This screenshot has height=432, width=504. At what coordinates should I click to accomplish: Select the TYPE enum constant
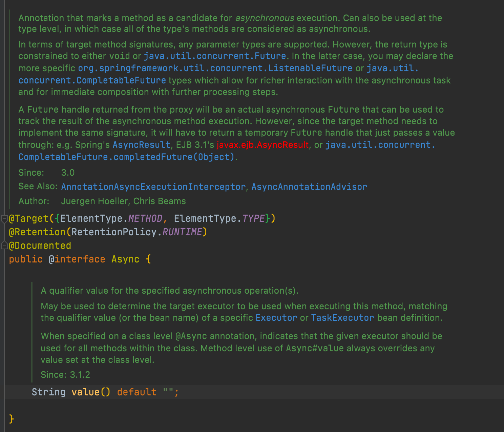point(253,218)
